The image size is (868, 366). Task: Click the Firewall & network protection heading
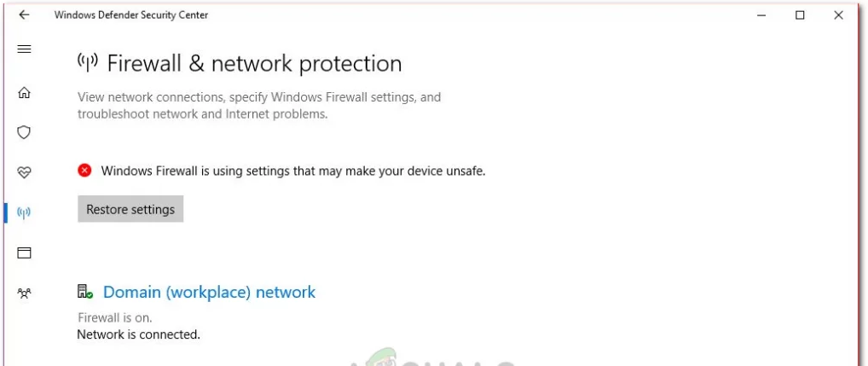254,64
